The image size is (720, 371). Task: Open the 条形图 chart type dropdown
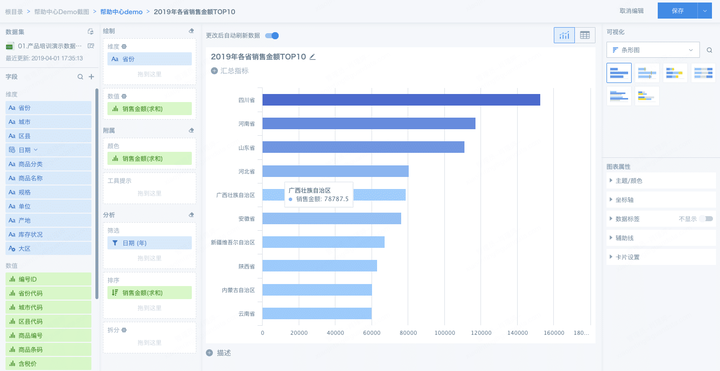[x=653, y=50]
